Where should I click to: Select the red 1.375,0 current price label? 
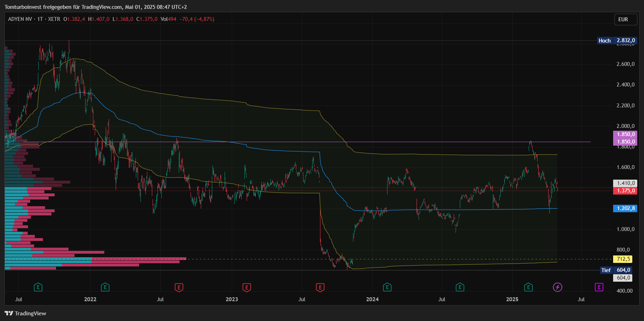tap(625, 191)
